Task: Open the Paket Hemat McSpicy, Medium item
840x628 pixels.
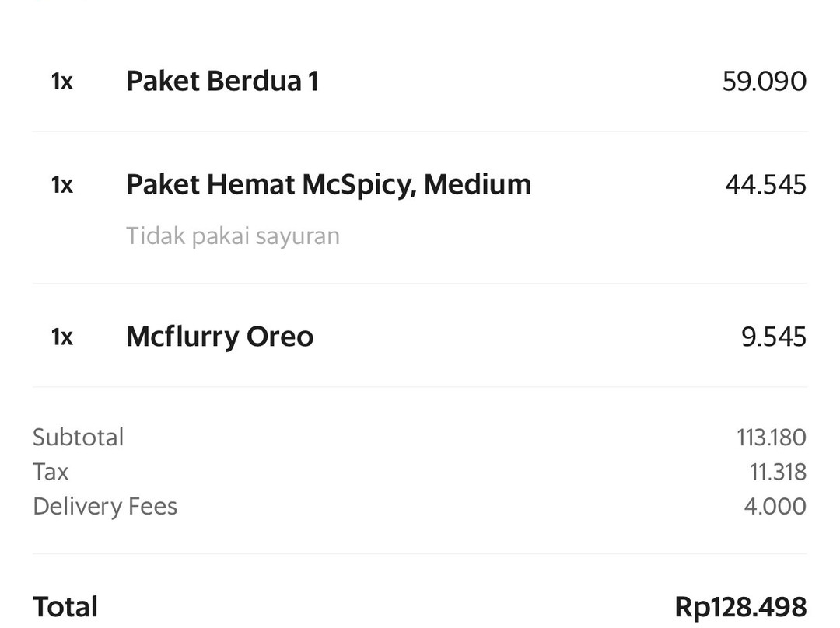Action: pos(328,185)
